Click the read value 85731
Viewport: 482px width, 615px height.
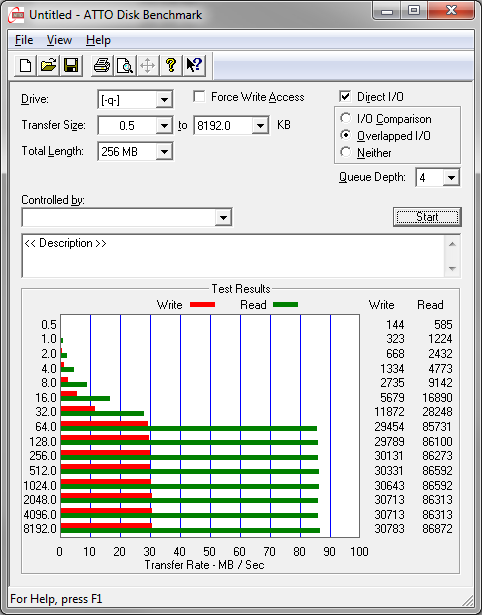tap(437, 426)
